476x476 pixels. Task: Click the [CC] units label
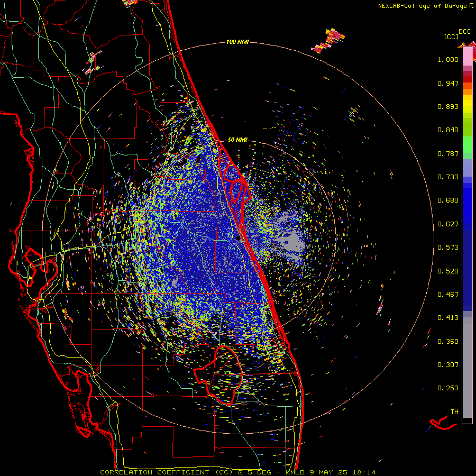(x=451, y=36)
